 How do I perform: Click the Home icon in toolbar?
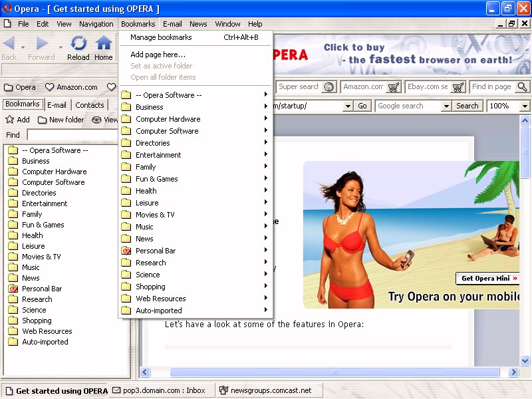(103, 44)
